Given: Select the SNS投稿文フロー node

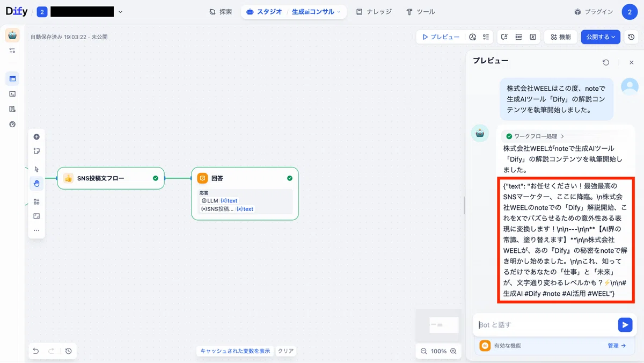Looking at the screenshot, I should [x=111, y=178].
